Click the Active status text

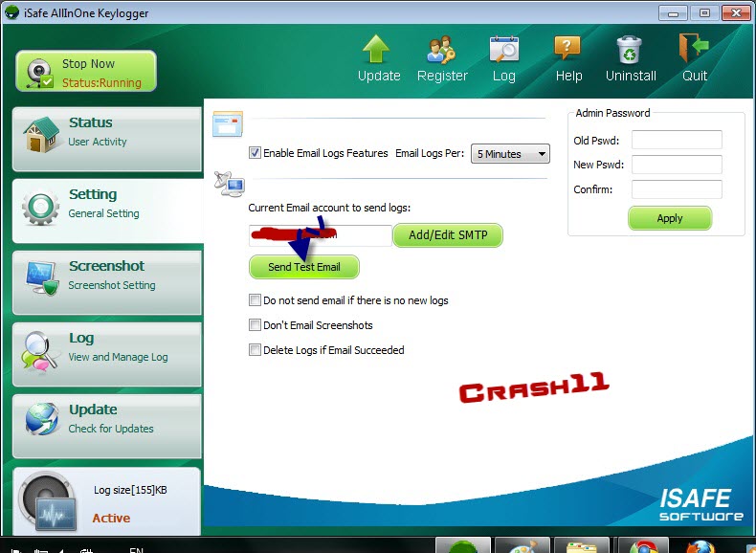click(111, 519)
